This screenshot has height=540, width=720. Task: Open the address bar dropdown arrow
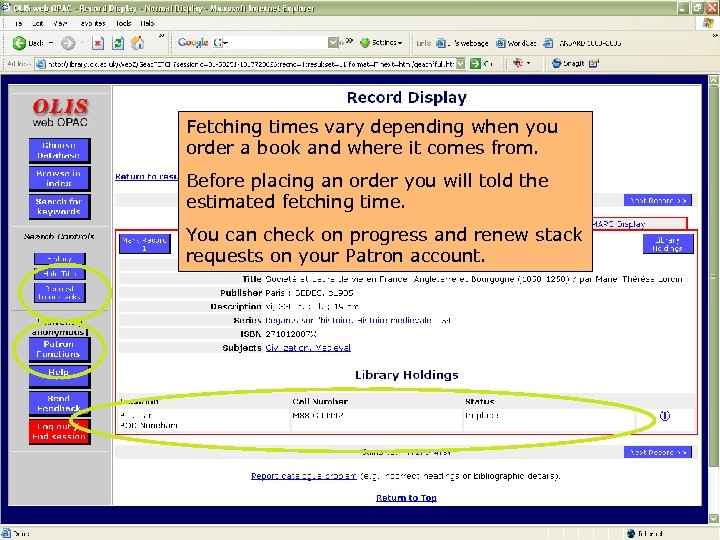[461, 64]
